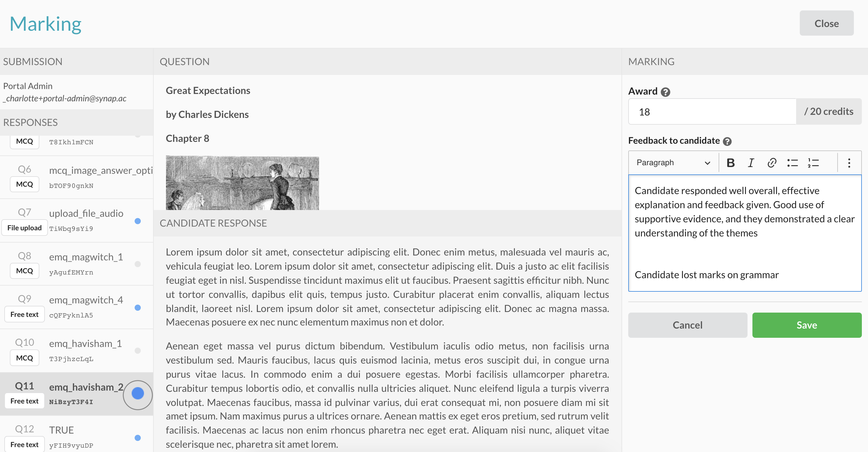
Task: Click the 'by Charles Dickens' text
Action: (x=207, y=115)
